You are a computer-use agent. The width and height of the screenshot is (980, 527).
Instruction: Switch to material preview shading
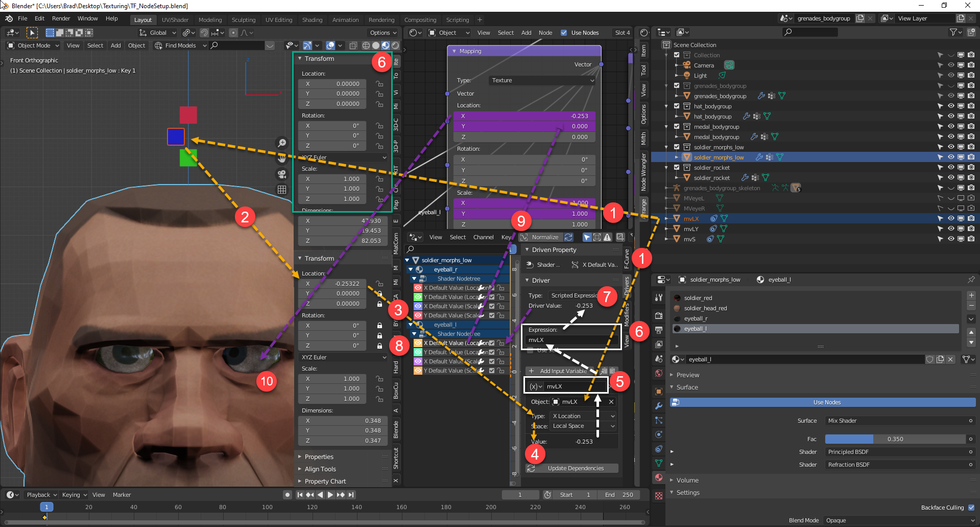386,45
